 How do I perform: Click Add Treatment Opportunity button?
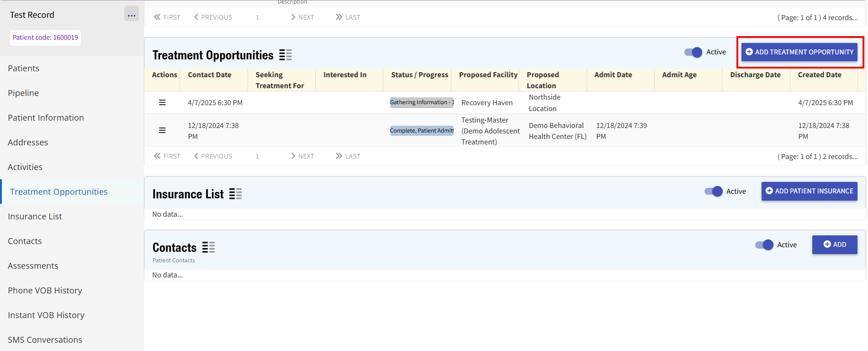[799, 52]
